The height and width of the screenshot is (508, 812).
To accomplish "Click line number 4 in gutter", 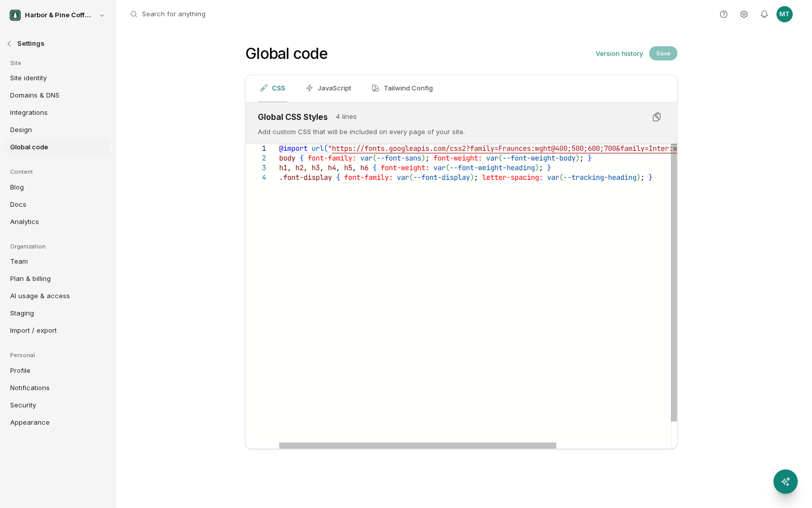I will [264, 178].
